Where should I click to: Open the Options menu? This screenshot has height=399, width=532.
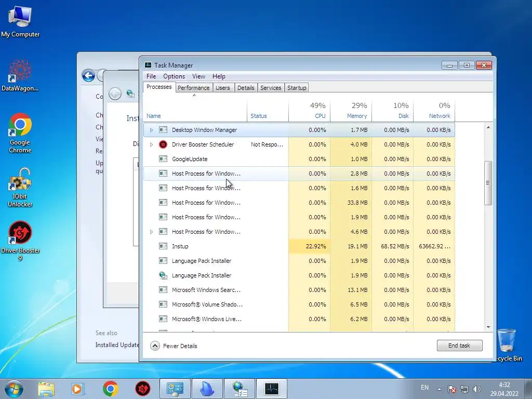click(x=174, y=76)
